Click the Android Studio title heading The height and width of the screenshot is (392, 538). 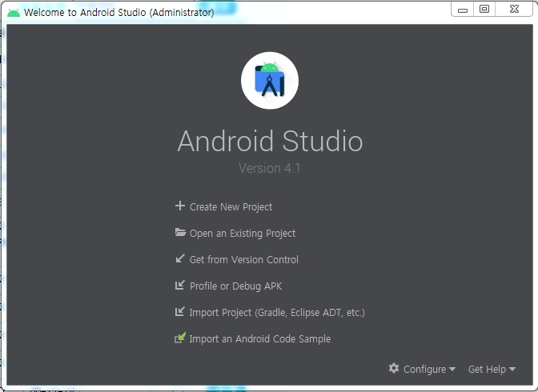tap(270, 141)
